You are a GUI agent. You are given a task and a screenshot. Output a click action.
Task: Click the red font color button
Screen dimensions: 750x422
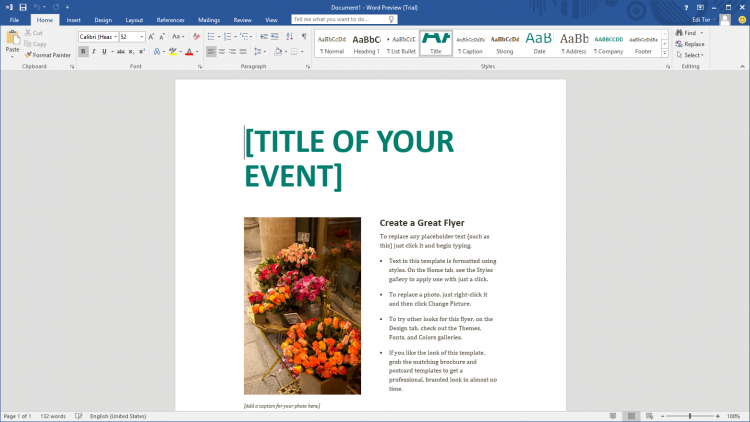point(189,52)
